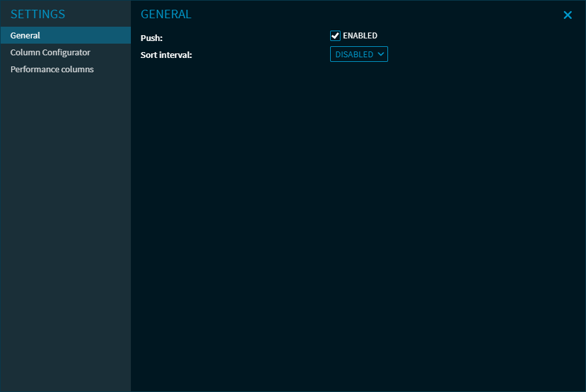Select the General settings section
The image size is (586, 392).
[x=25, y=36]
